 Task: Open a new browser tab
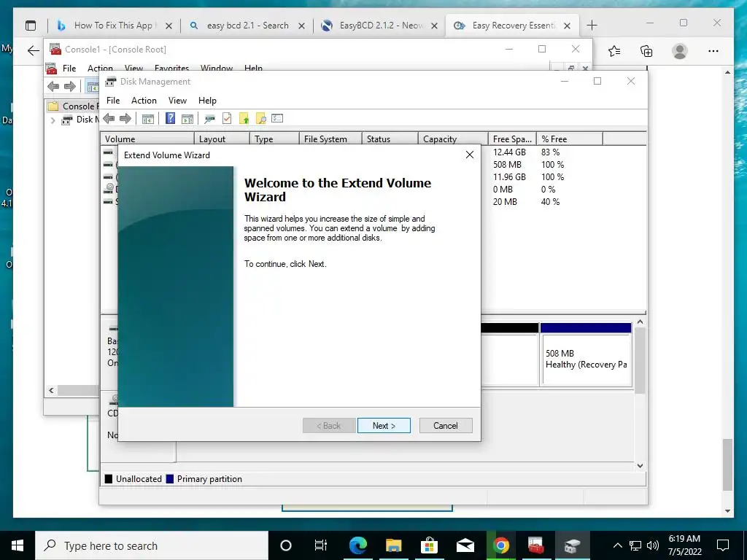click(x=592, y=26)
